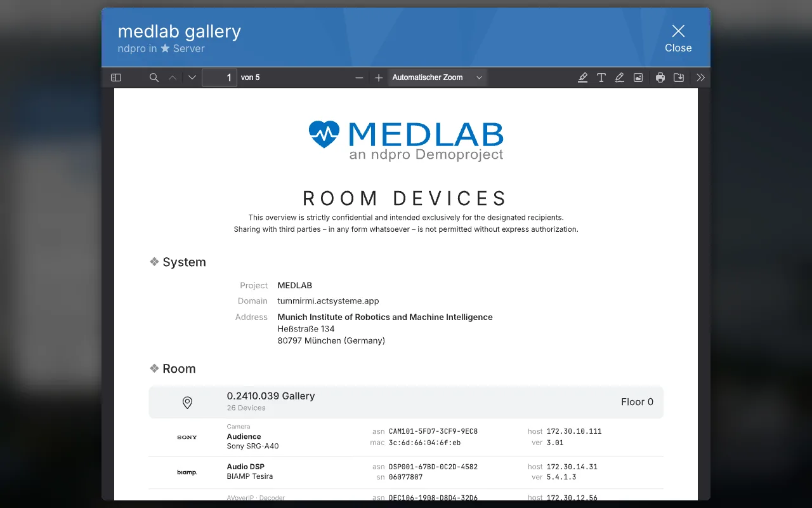Click the star icon beside Server
Viewport: 812px width, 508px height.
pos(165,48)
